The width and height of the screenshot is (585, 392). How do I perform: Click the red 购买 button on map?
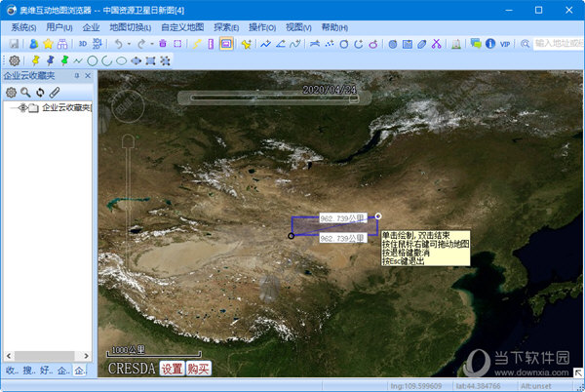[x=199, y=369]
